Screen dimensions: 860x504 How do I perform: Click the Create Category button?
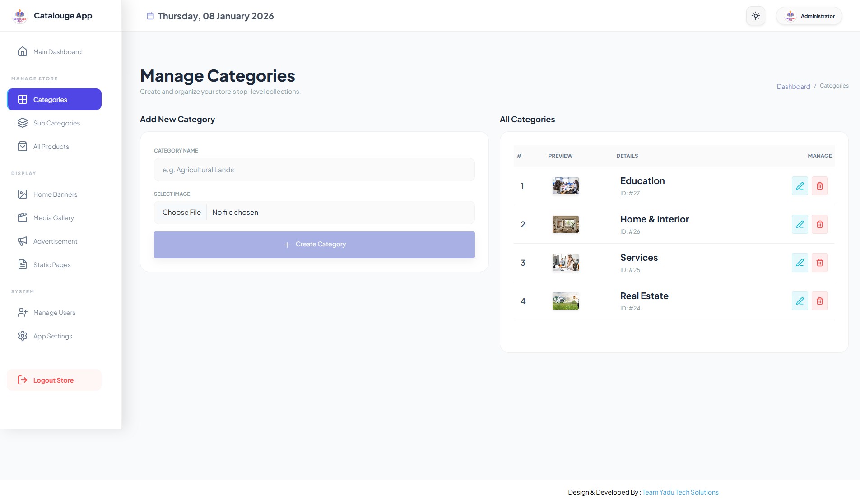314,245
